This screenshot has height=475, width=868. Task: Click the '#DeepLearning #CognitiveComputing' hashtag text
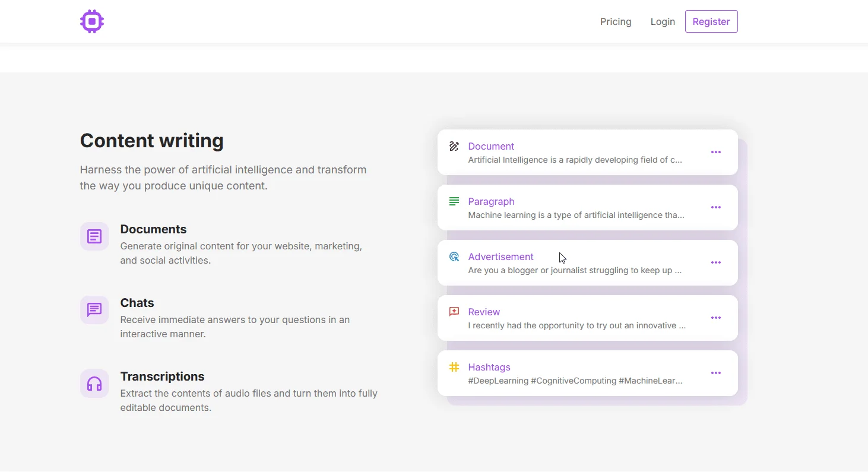[x=542, y=381]
